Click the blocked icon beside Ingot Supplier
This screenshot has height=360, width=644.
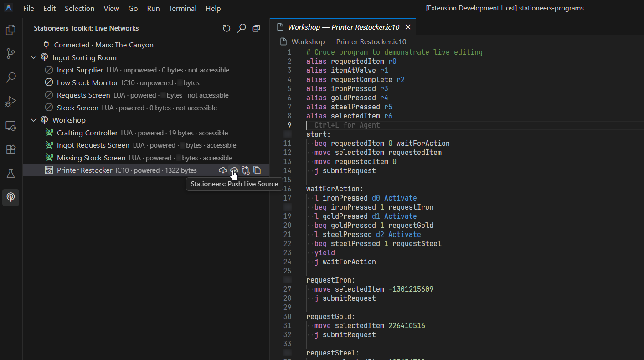pyautogui.click(x=49, y=70)
